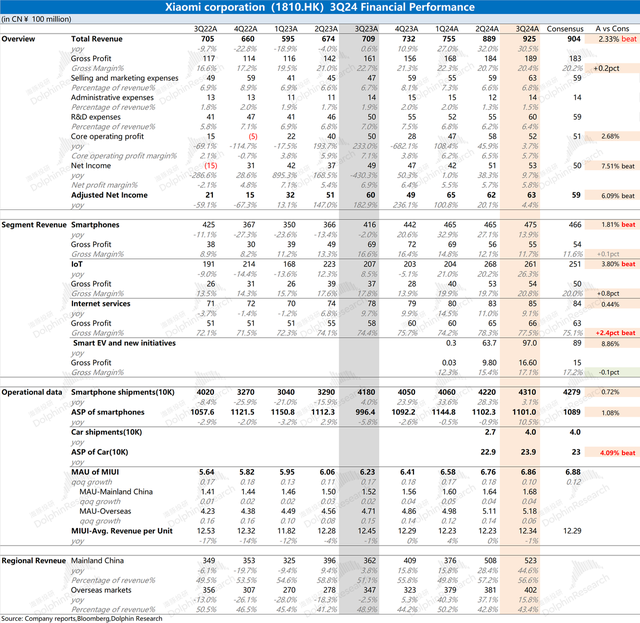Click the title "Xiaomi corporation 3Q24 Financial Performance"
Image resolution: width=640 pixels, height=623 pixels.
tap(319, 8)
